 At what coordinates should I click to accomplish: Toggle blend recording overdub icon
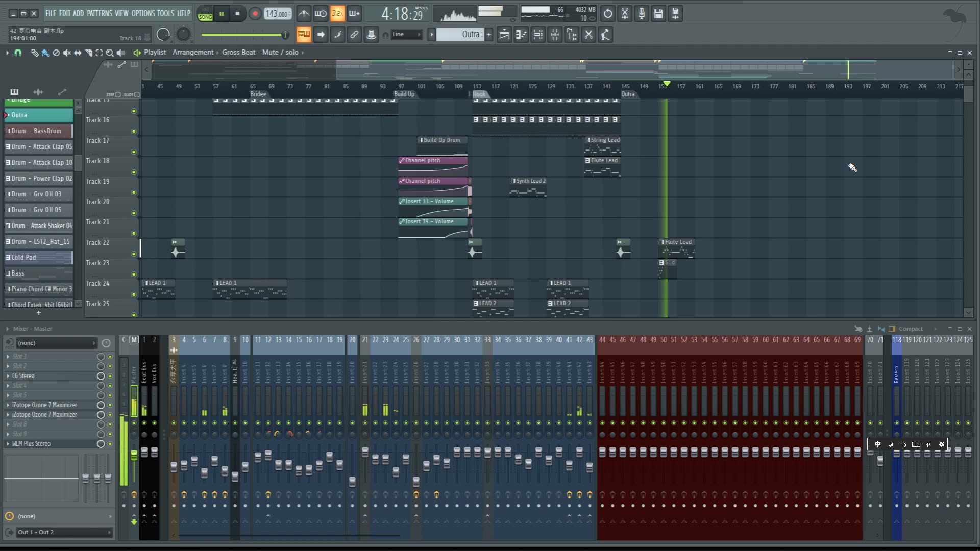point(354,14)
